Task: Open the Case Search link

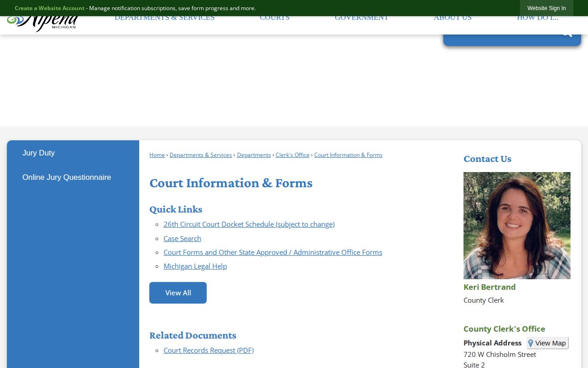Action: pyautogui.click(x=182, y=238)
